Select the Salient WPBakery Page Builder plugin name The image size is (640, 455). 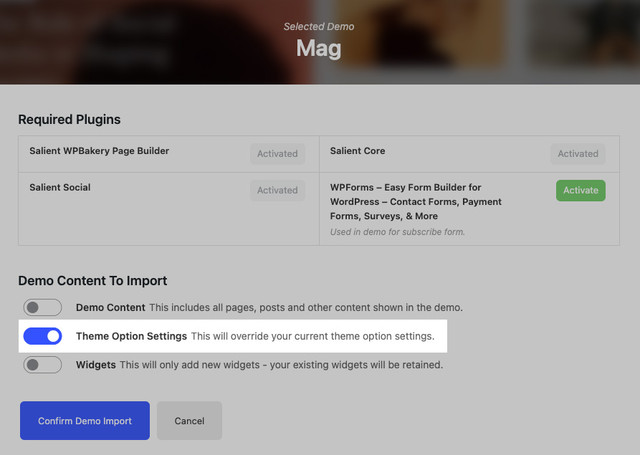click(x=99, y=151)
